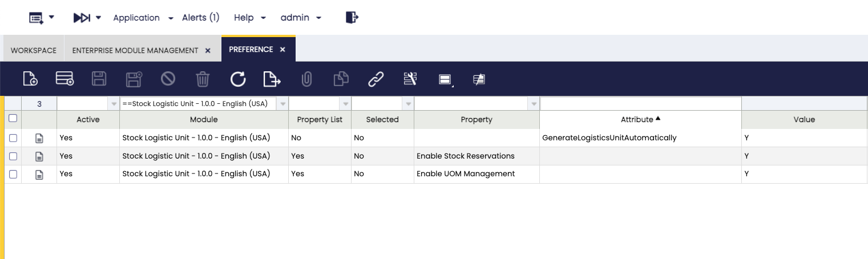Switch to Enterprise Module Management tab
The image size is (868, 259).
click(x=135, y=50)
